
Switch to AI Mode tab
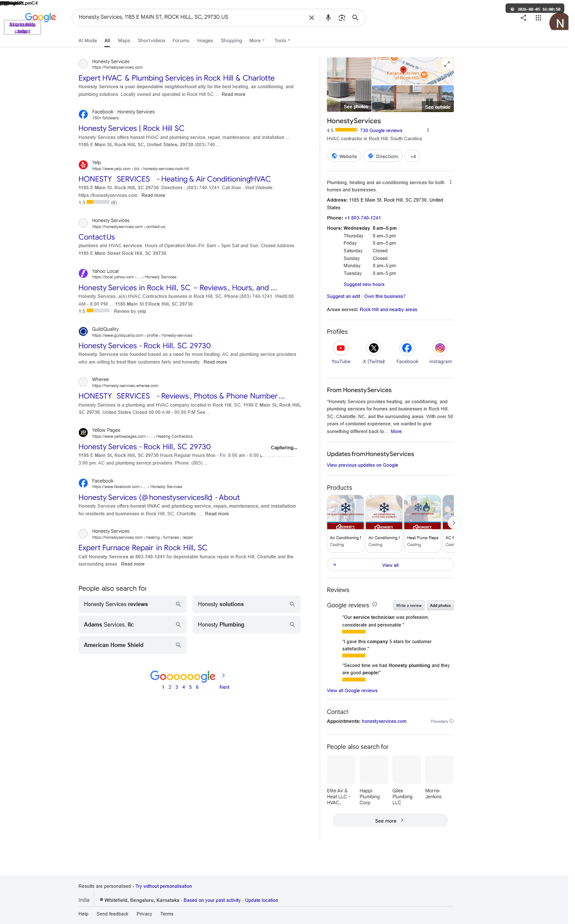pyautogui.click(x=87, y=41)
